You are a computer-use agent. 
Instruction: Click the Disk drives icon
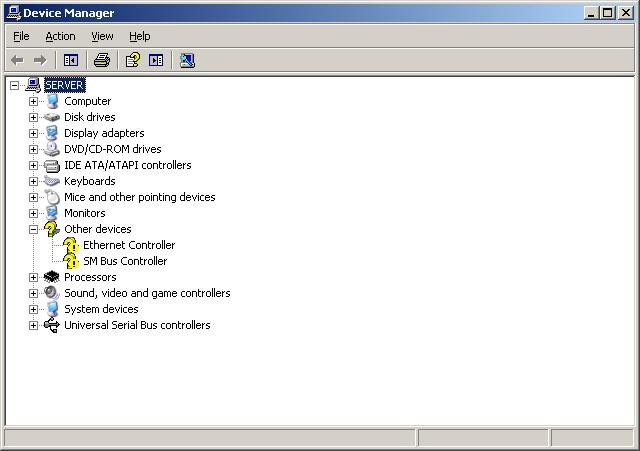coord(52,118)
